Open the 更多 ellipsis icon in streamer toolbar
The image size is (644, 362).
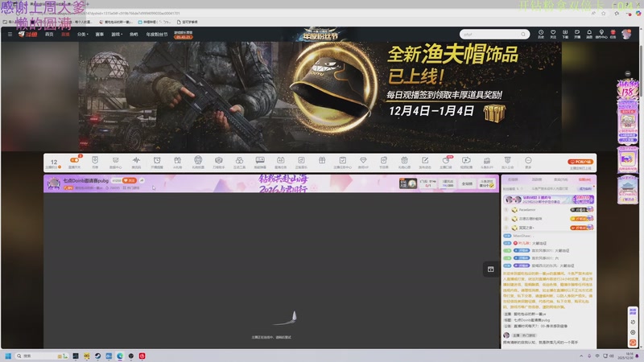[x=528, y=162]
